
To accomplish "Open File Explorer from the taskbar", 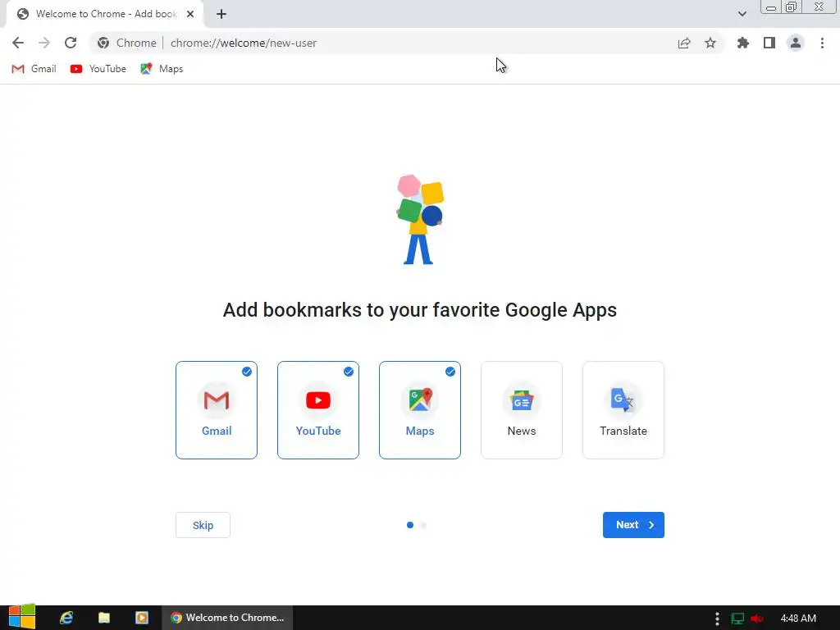I will 104,618.
